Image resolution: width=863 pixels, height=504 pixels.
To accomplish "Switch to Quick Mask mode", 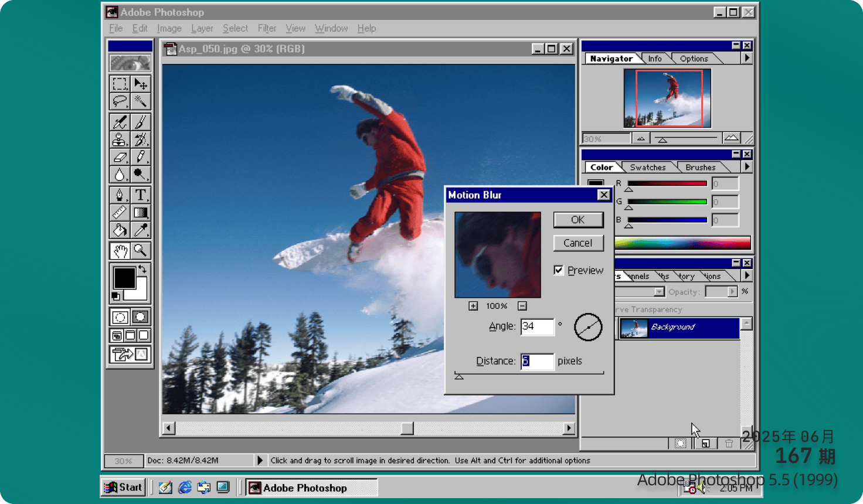I will pyautogui.click(x=140, y=317).
